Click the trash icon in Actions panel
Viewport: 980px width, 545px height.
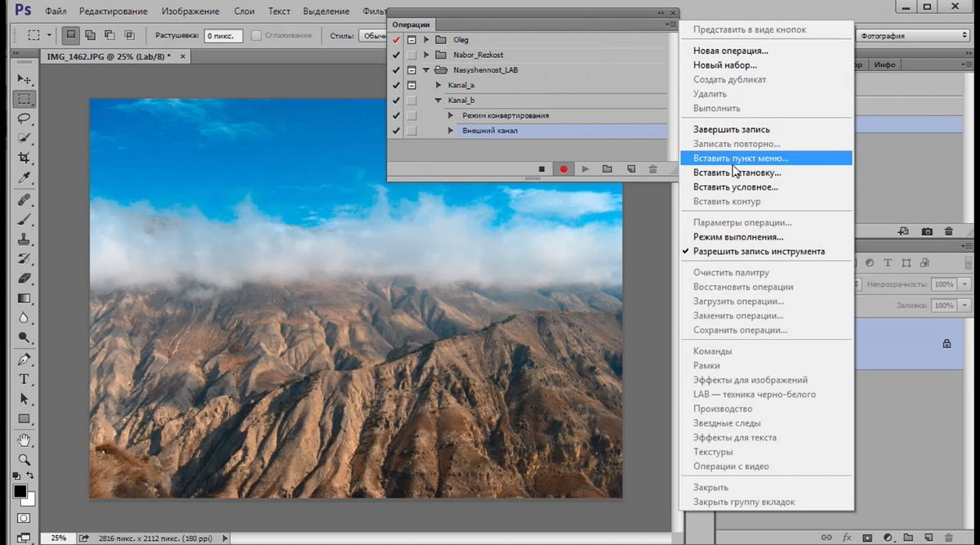click(x=653, y=169)
